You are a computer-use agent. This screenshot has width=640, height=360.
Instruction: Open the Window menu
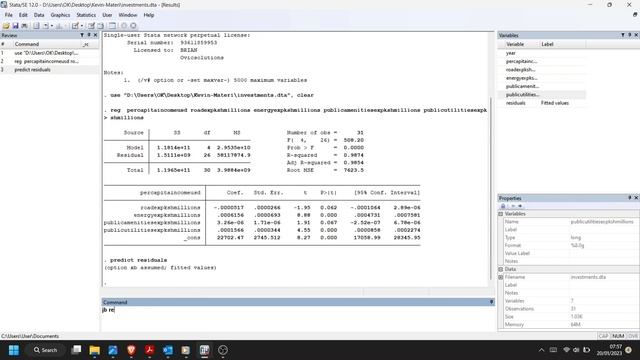click(128, 15)
